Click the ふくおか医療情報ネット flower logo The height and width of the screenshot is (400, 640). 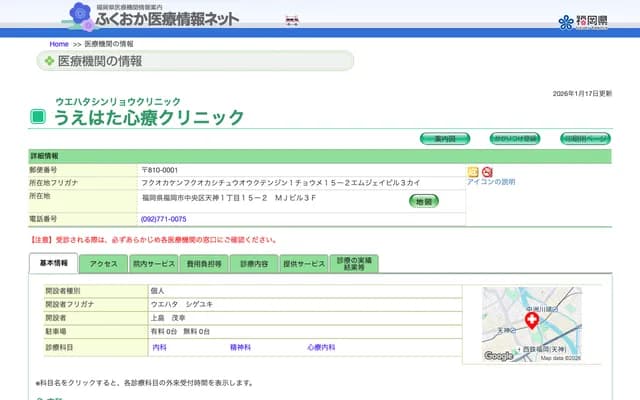(81, 15)
